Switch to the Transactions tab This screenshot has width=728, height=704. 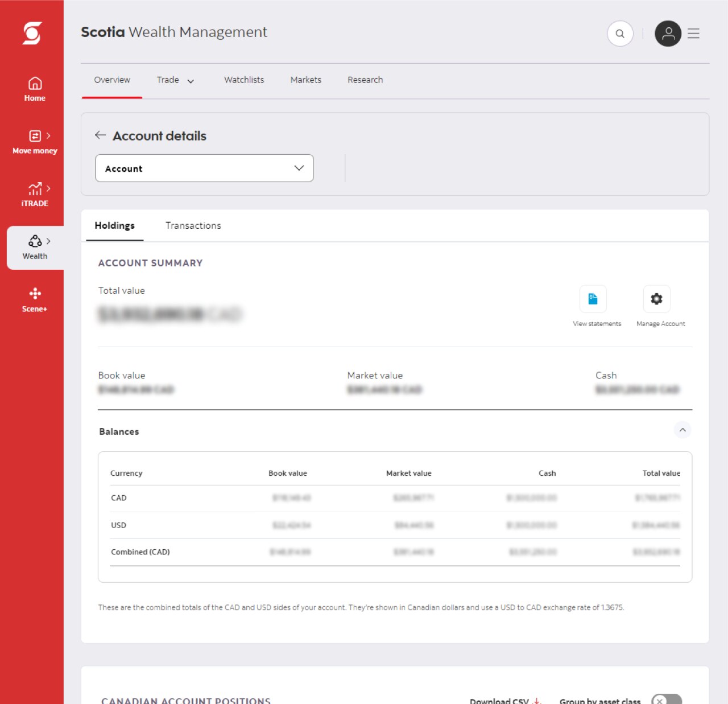click(193, 225)
